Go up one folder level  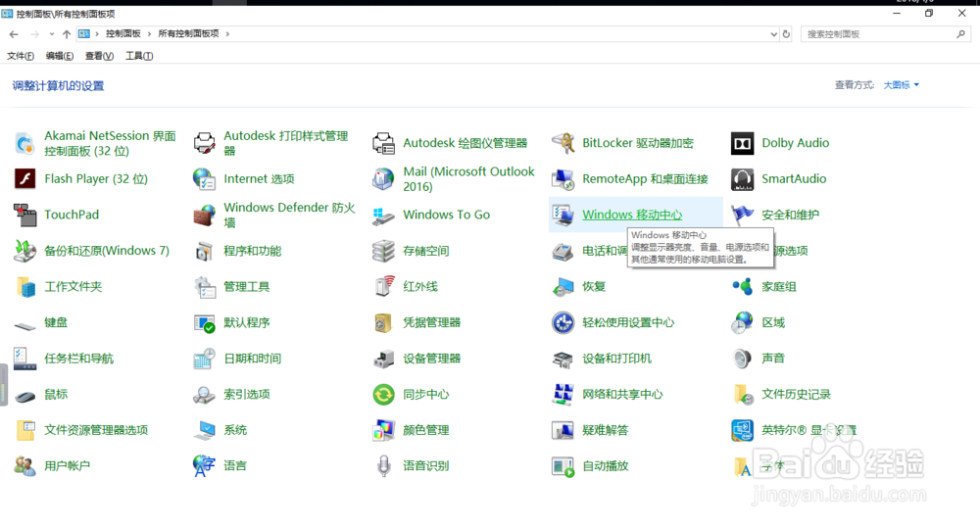pyautogui.click(x=67, y=34)
